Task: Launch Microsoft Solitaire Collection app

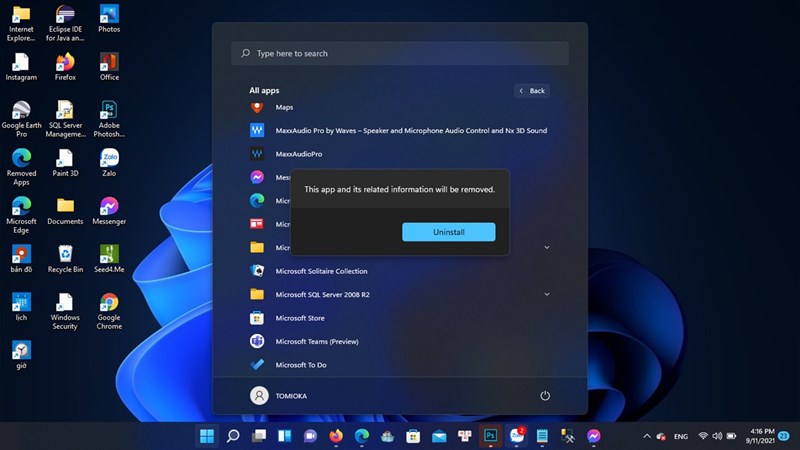Action: pos(321,271)
